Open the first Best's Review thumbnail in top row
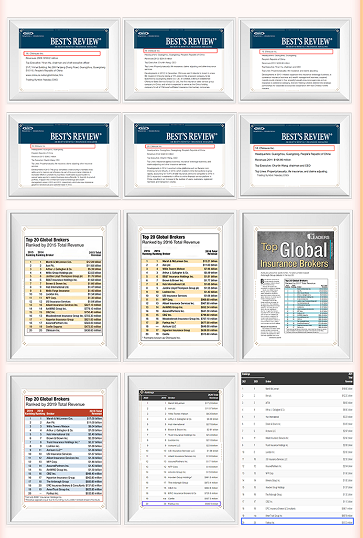Viewport: 363px width, 538px height. 64,60
